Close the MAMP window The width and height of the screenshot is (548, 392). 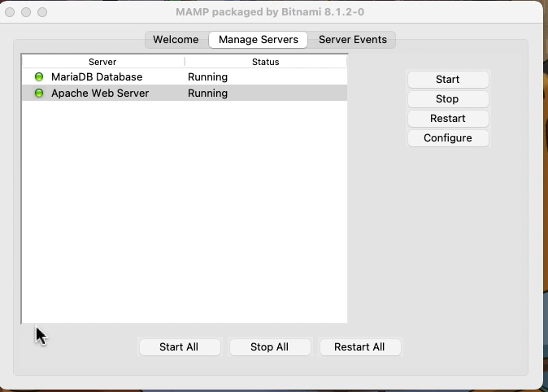10,12
